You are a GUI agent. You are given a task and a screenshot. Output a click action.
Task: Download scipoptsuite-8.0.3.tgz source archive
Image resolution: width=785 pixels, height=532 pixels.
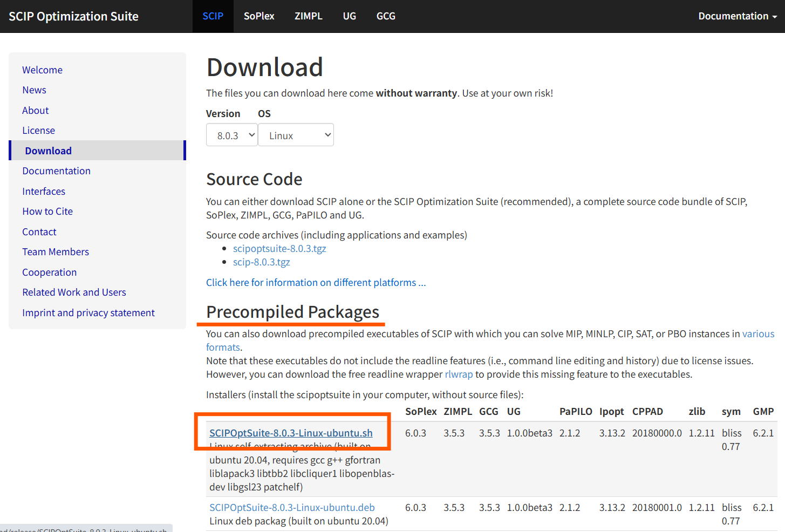[279, 249]
